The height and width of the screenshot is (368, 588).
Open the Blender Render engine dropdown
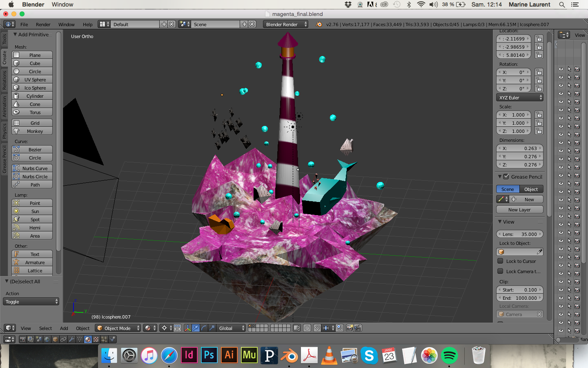tap(286, 25)
